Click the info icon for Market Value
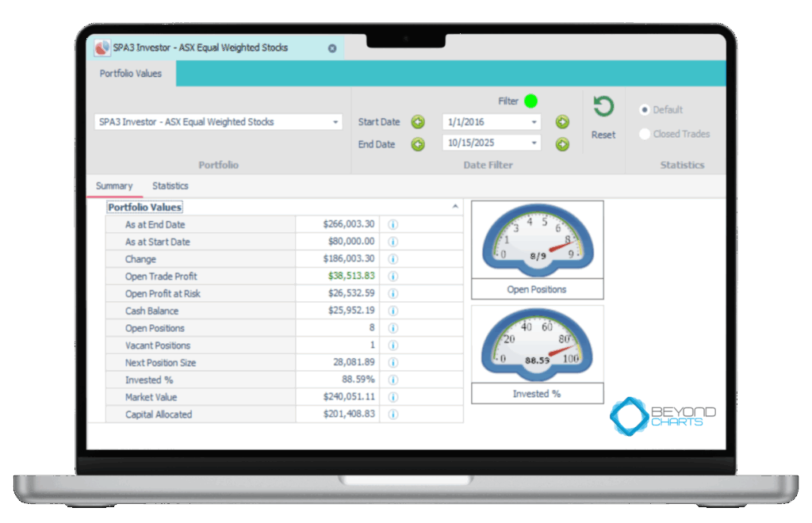 point(393,398)
